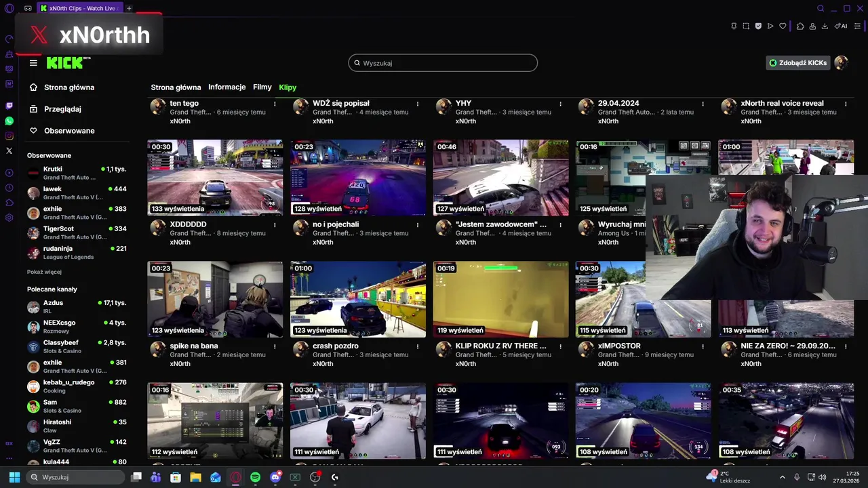Open a new browser tab
The width and height of the screenshot is (868, 488).
[129, 8]
